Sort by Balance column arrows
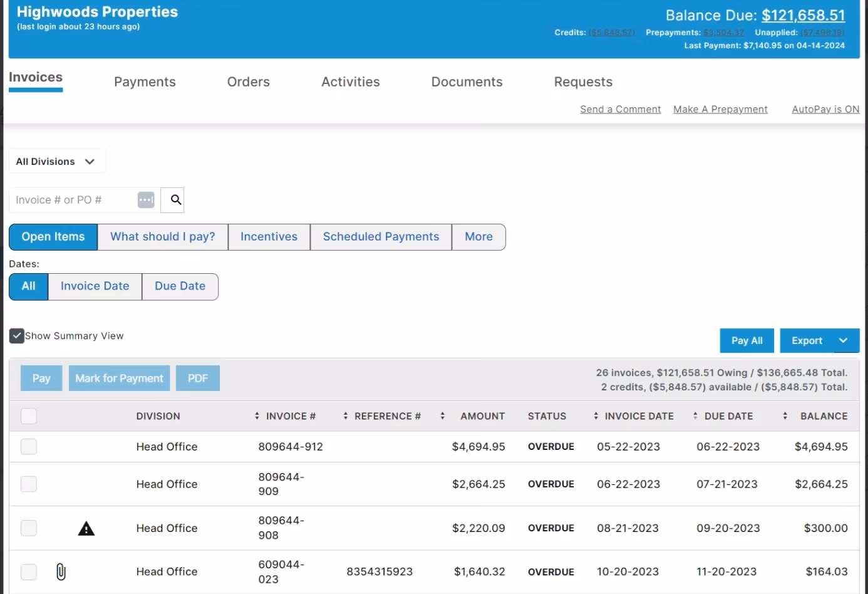 coord(785,416)
